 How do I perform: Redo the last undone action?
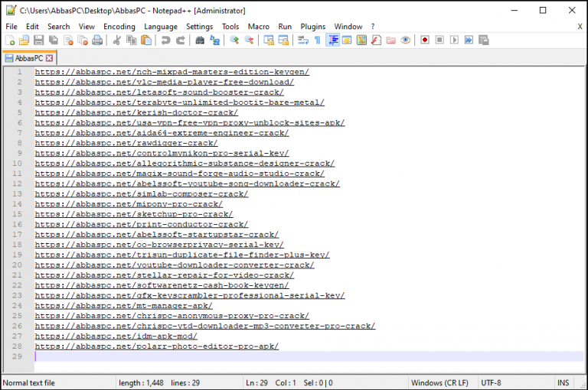click(x=181, y=40)
